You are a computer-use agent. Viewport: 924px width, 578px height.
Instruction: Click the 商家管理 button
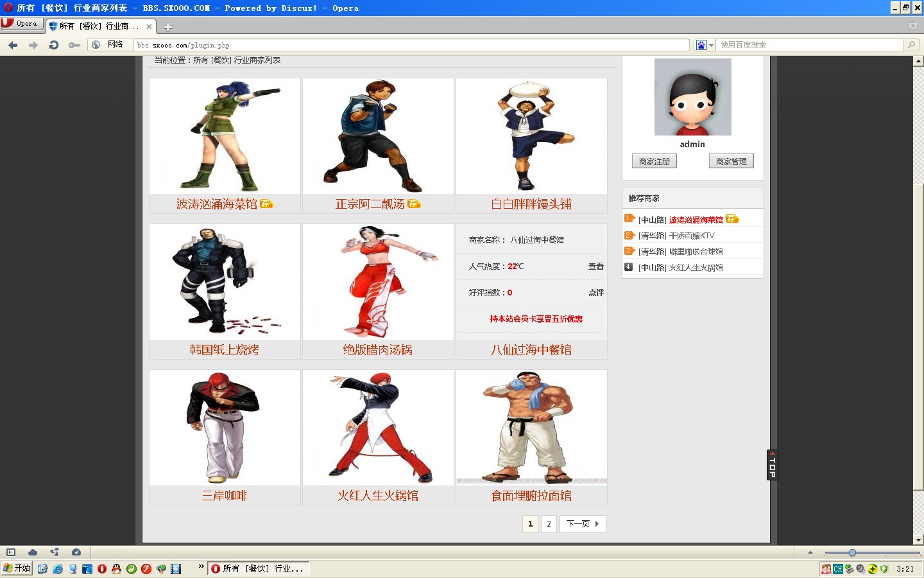tap(732, 161)
